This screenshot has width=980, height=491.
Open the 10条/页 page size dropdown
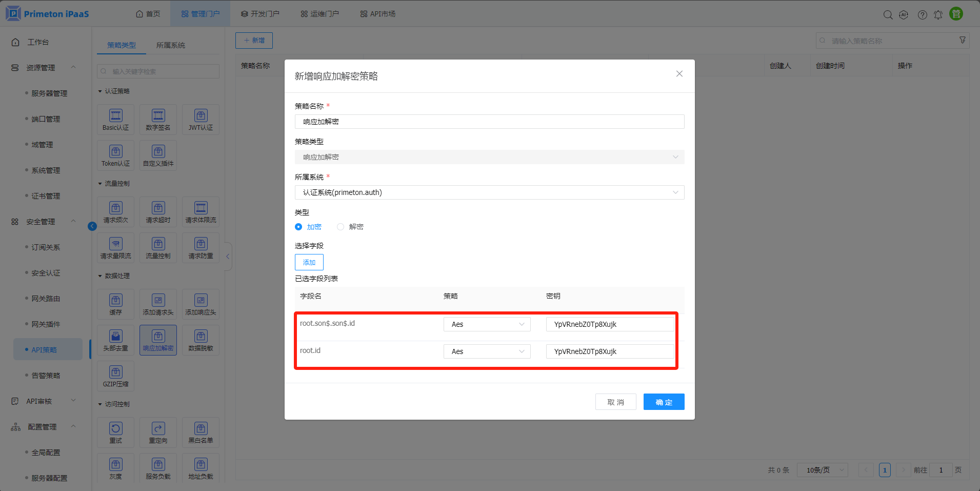(x=822, y=470)
